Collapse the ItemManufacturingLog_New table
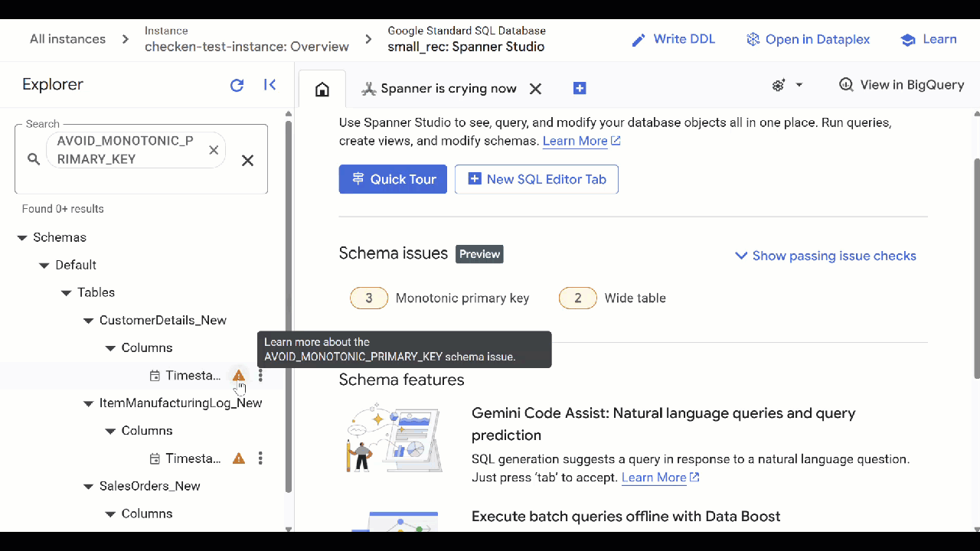This screenshot has width=980, height=551. coord(88,403)
